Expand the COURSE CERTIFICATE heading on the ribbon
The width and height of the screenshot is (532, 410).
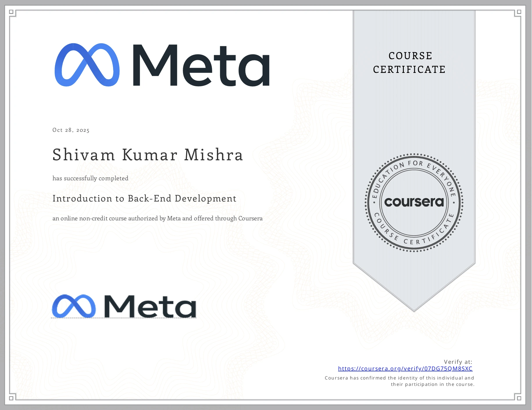pos(409,62)
